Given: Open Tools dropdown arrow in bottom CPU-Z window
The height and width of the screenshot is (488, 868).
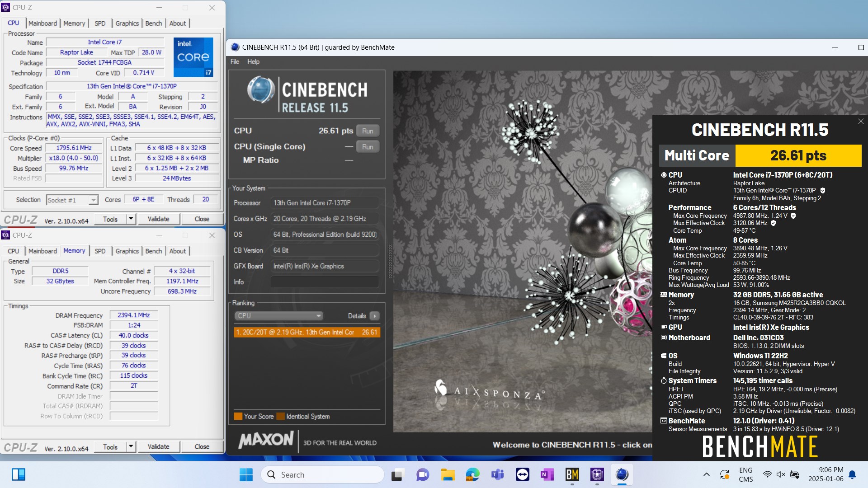Looking at the screenshot, I should pyautogui.click(x=131, y=447).
